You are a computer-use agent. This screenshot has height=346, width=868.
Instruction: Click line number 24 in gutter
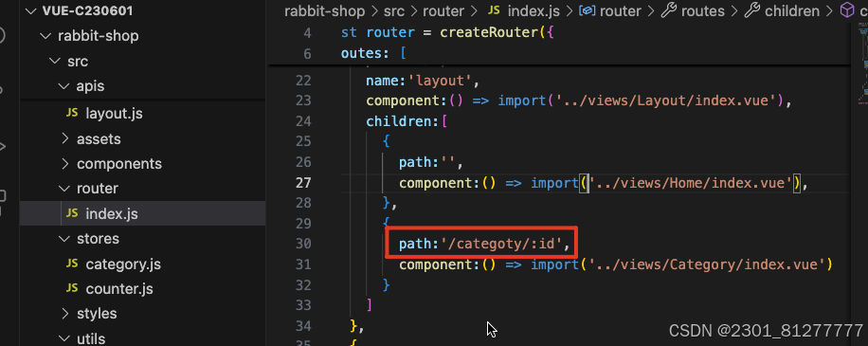(x=303, y=121)
